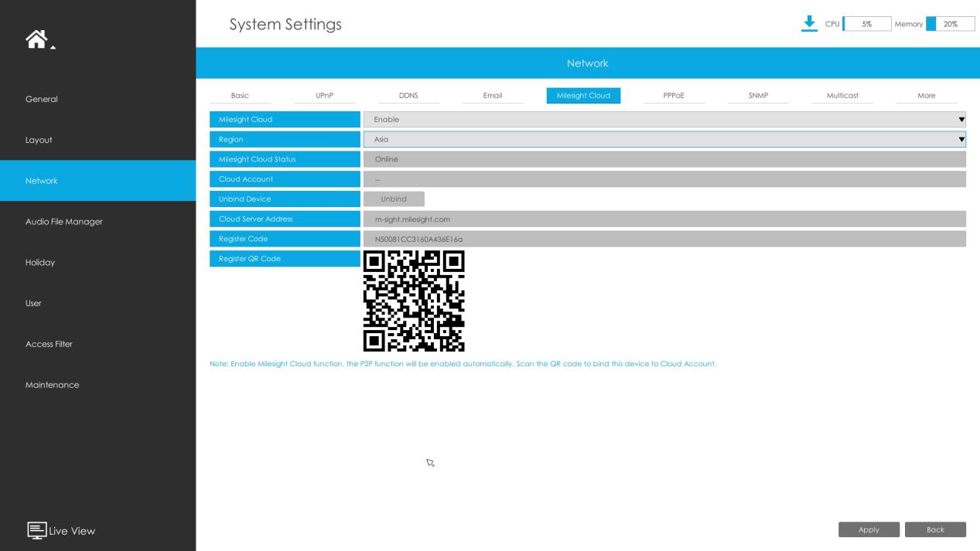Click the Unbind button
This screenshot has height=551, width=980.
point(394,199)
